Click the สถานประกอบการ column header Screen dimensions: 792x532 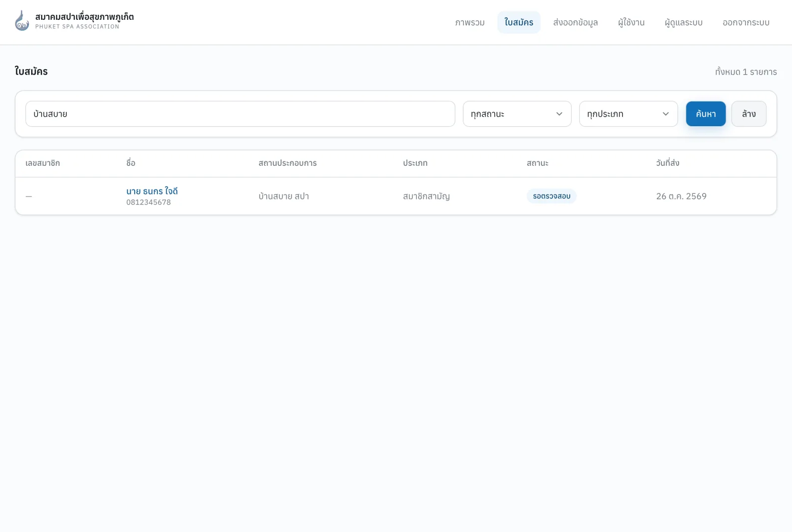(x=288, y=163)
